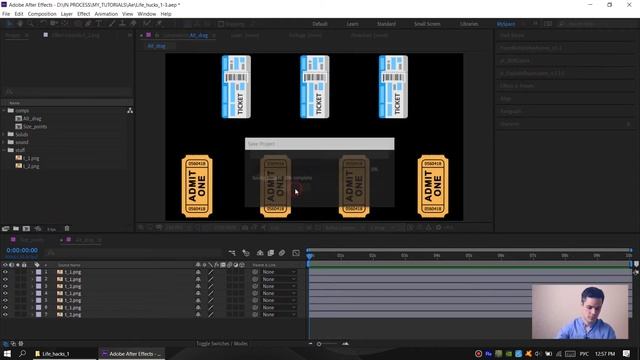Toggle Transfer Controls pane icon at timeline bottom
This screenshot has width=640, height=360.
(13, 344)
